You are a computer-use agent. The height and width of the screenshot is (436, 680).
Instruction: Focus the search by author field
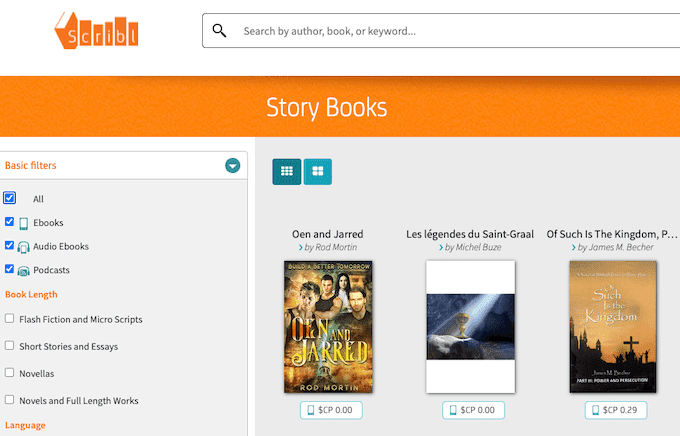point(450,31)
